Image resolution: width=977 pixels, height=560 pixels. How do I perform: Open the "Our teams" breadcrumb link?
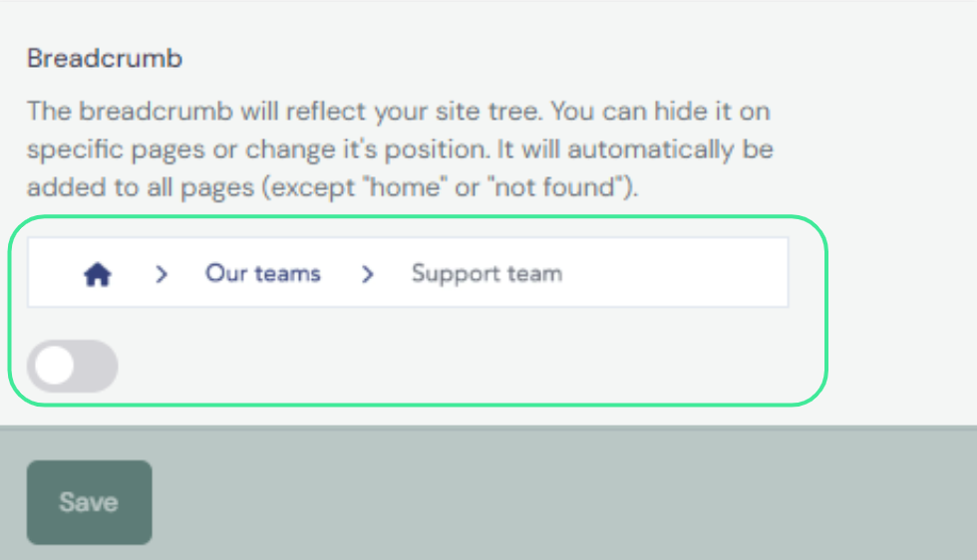262,273
